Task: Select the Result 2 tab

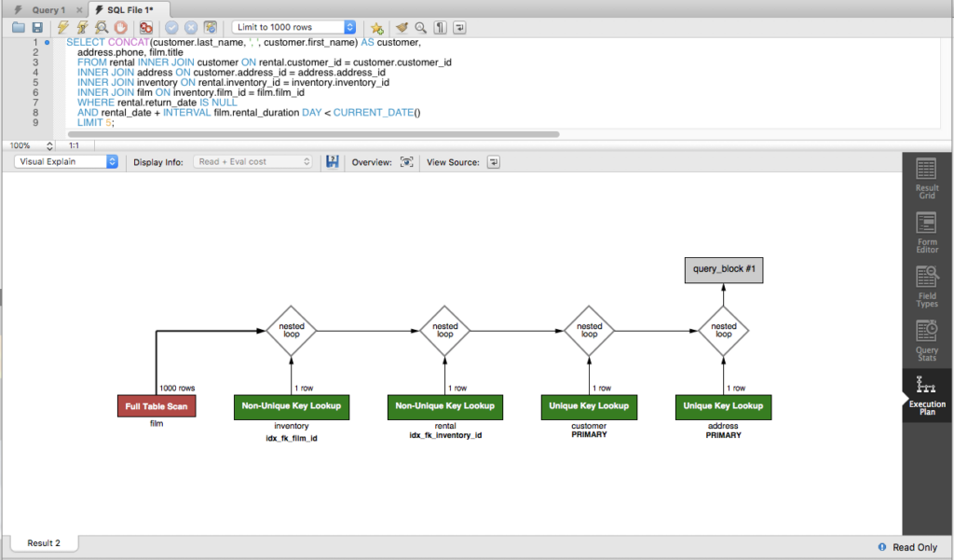Action: click(44, 543)
